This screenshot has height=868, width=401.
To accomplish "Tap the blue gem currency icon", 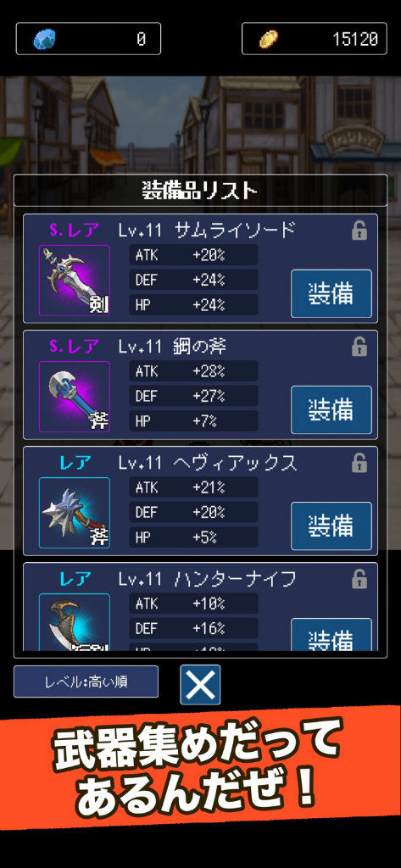I will (x=44, y=39).
